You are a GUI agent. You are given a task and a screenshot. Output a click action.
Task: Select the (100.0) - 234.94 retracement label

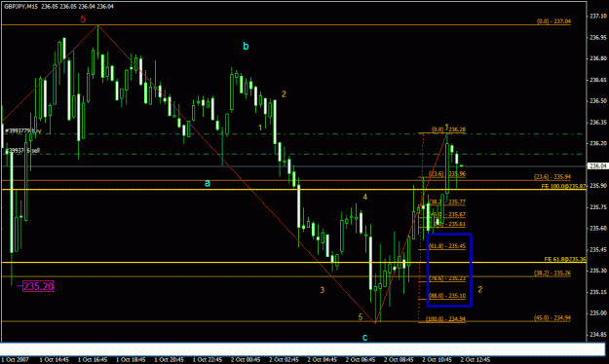[x=445, y=319]
